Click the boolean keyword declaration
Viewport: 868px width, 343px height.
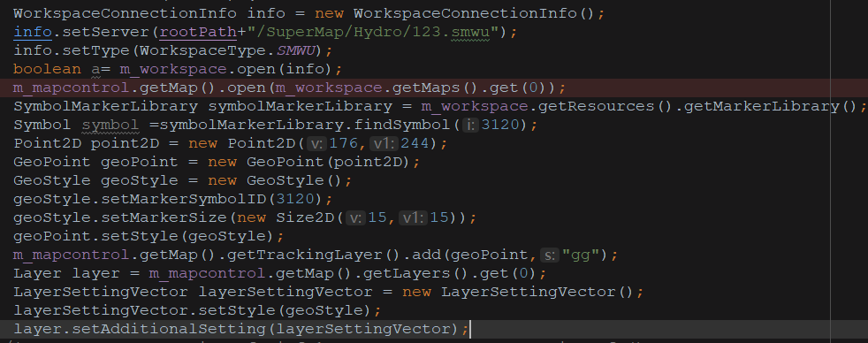47,69
